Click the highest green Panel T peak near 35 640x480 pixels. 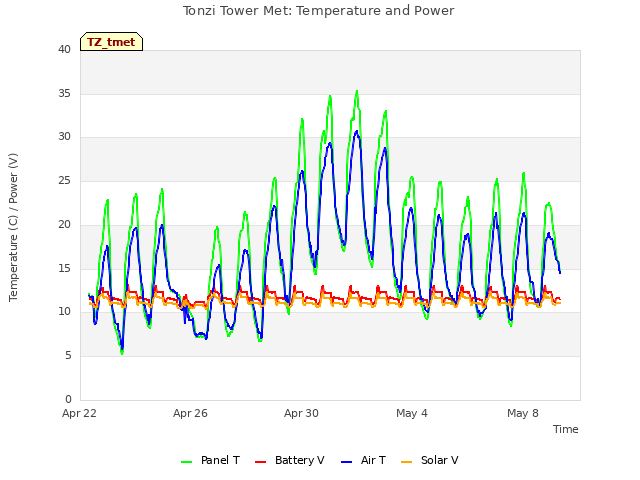(x=357, y=91)
